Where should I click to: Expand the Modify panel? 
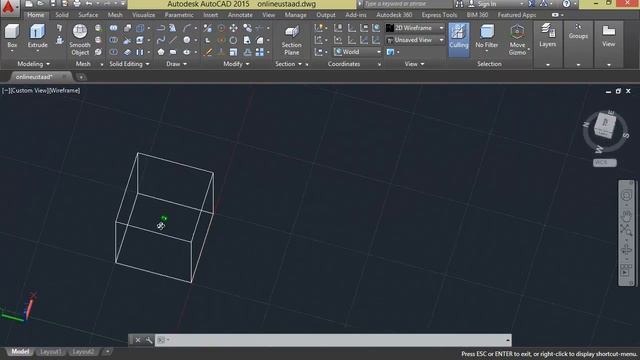(x=236, y=64)
